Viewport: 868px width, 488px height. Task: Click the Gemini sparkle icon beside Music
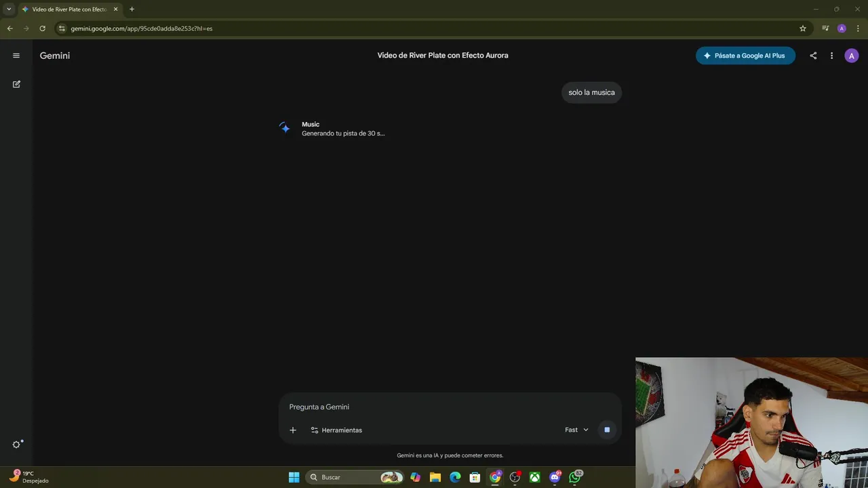[x=285, y=127]
